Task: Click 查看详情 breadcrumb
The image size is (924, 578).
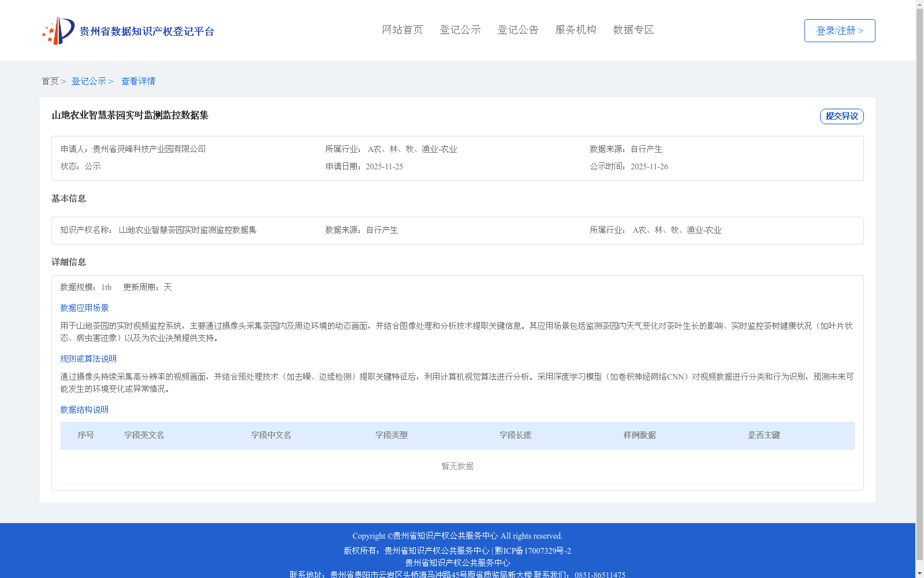Action: click(138, 81)
